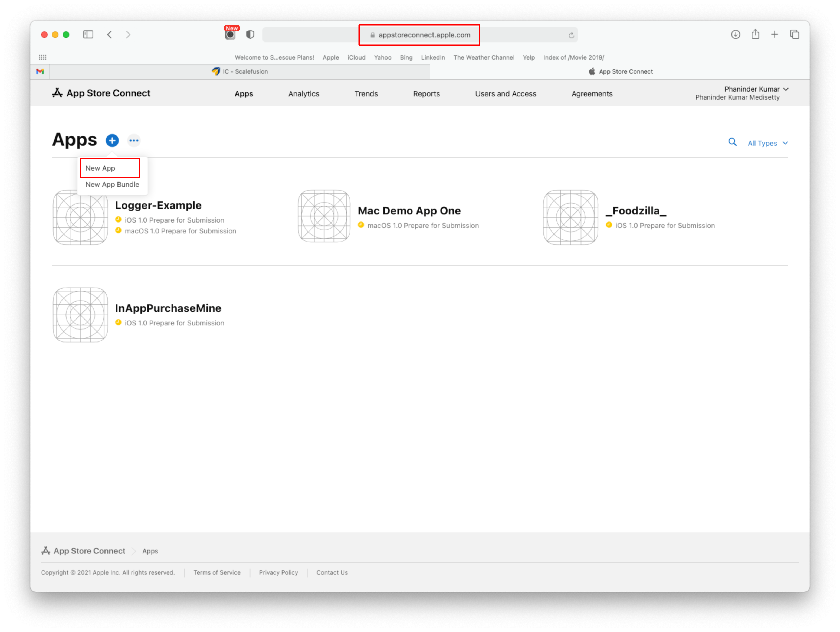Click _Foodzilla_'s iOS 1.0 Prepare for Submission status
This screenshot has width=840, height=632.
[x=665, y=226]
